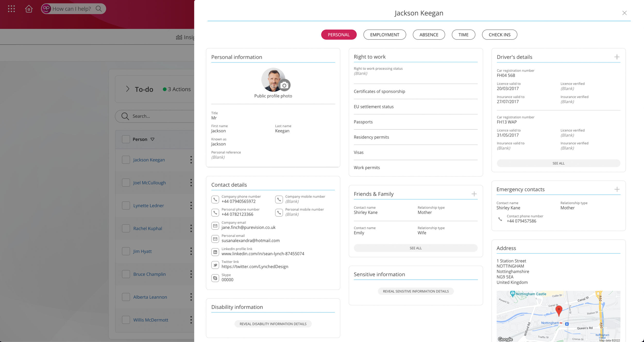644x342 pixels.
Task: Click See All under Driver's details
Action: [x=558, y=163]
